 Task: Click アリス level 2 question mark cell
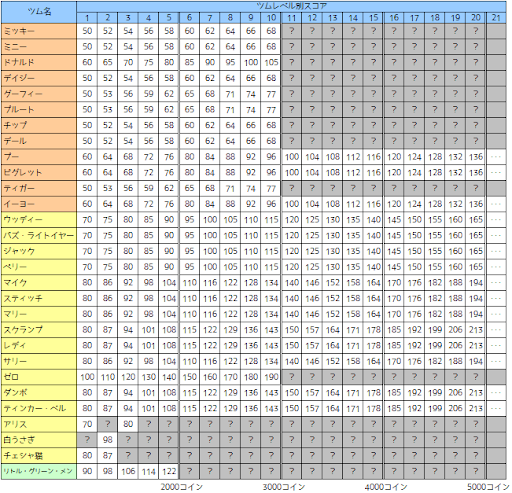tap(108, 424)
